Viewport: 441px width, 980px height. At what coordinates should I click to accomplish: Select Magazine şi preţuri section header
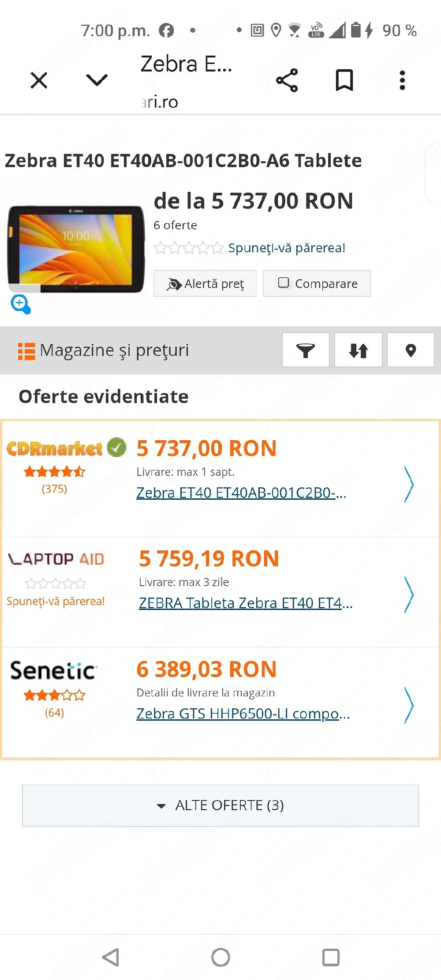tap(114, 350)
